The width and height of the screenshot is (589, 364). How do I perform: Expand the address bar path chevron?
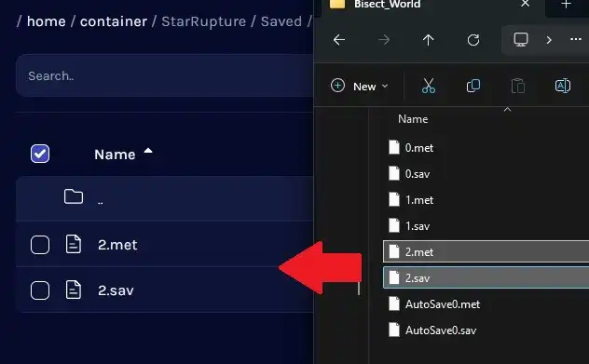549,40
